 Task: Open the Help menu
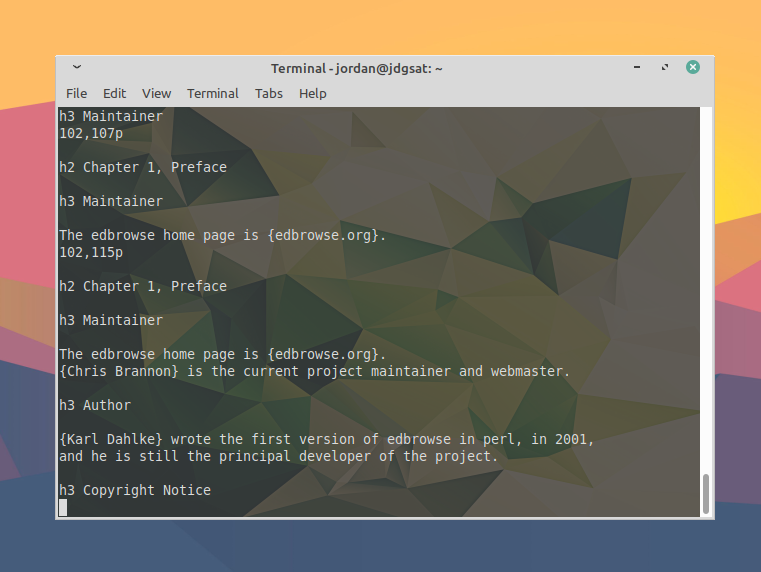(312, 93)
